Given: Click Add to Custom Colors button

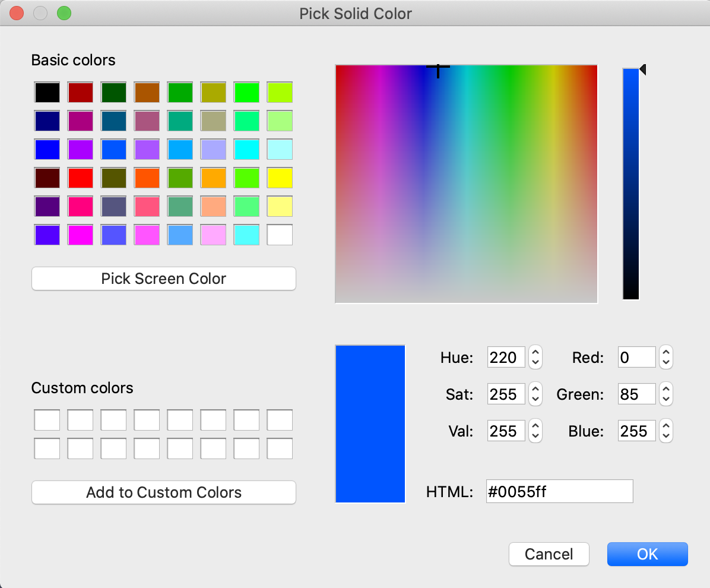Looking at the screenshot, I should [163, 492].
